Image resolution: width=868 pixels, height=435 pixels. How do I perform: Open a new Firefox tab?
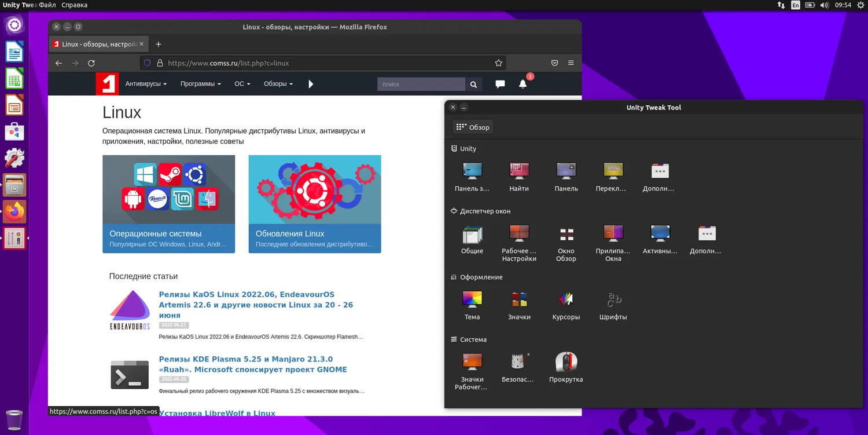pyautogui.click(x=159, y=44)
